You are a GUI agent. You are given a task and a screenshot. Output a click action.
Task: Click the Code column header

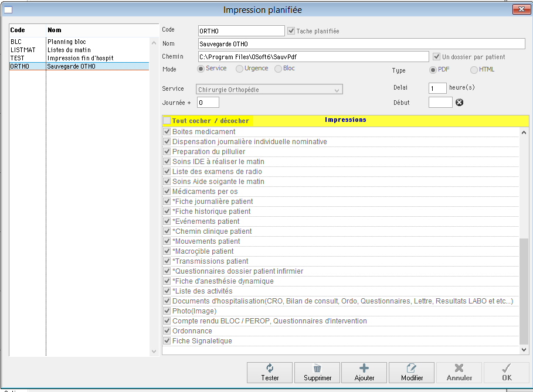pyautogui.click(x=28, y=30)
